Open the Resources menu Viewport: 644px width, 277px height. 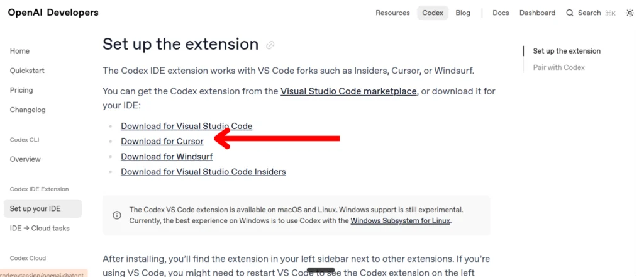coord(392,13)
